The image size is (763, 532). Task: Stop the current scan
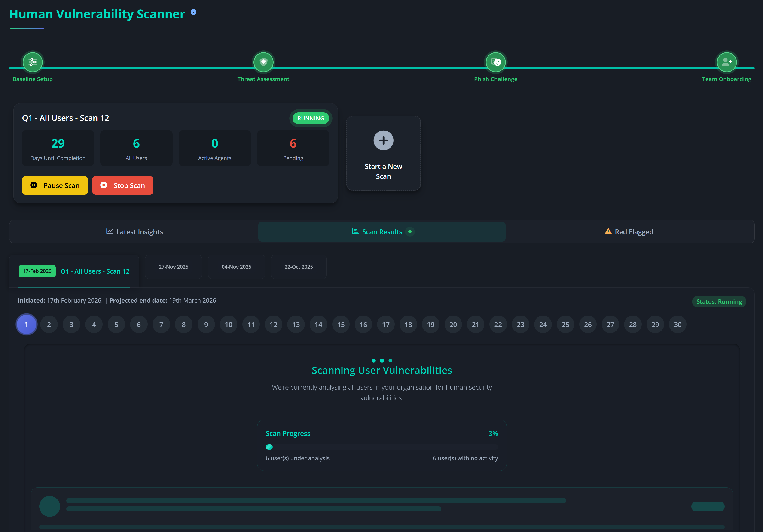(123, 185)
